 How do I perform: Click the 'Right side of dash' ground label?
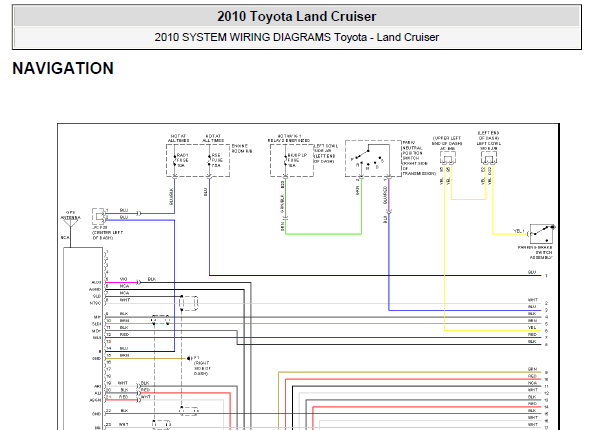[203, 368]
